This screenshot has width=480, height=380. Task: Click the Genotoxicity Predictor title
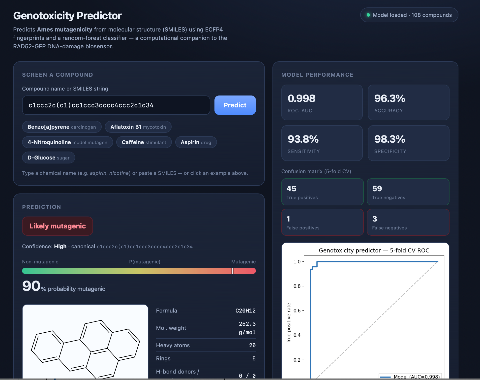(x=68, y=16)
